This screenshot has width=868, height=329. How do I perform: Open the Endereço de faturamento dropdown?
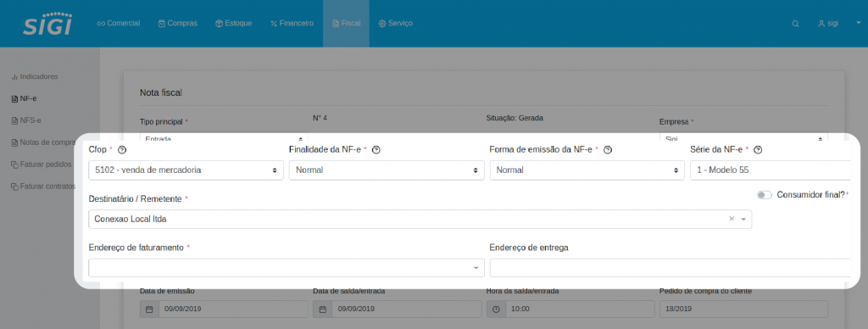[x=287, y=268]
